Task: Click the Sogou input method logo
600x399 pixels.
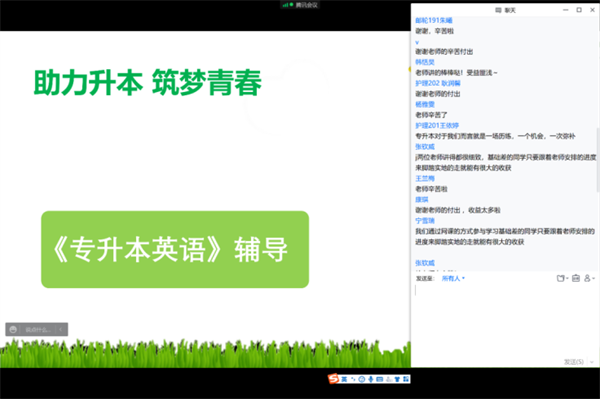Action: click(x=333, y=379)
